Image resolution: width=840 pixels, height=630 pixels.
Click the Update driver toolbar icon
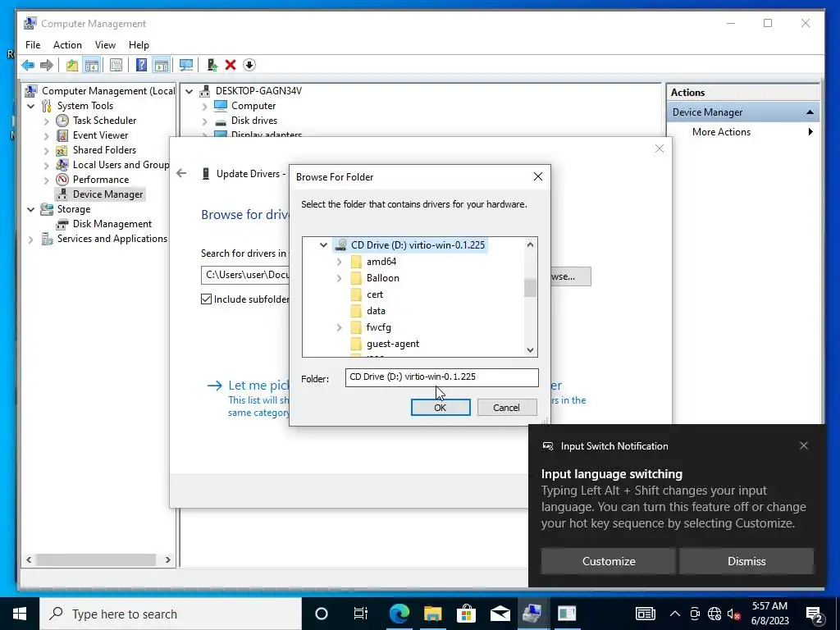pyautogui.click(x=212, y=66)
